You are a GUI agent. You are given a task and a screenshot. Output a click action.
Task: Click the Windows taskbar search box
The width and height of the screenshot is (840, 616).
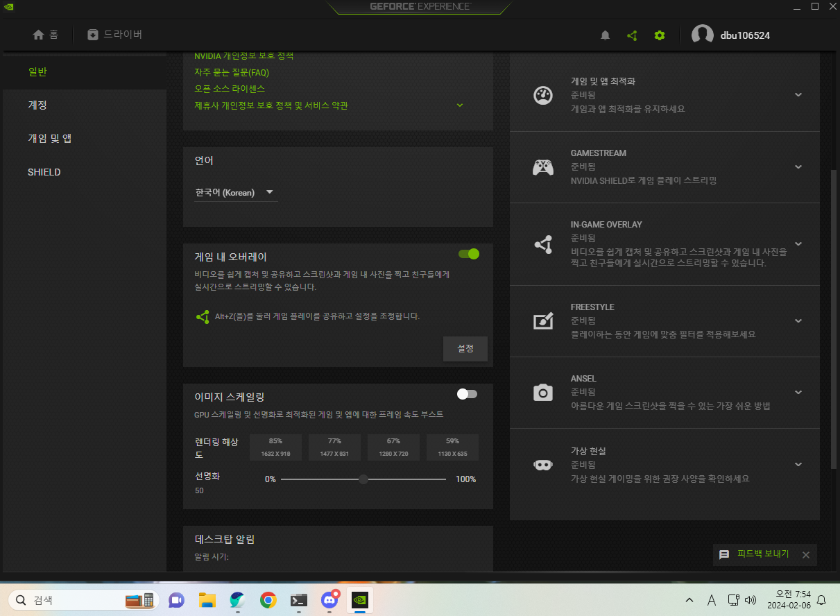coord(83,600)
